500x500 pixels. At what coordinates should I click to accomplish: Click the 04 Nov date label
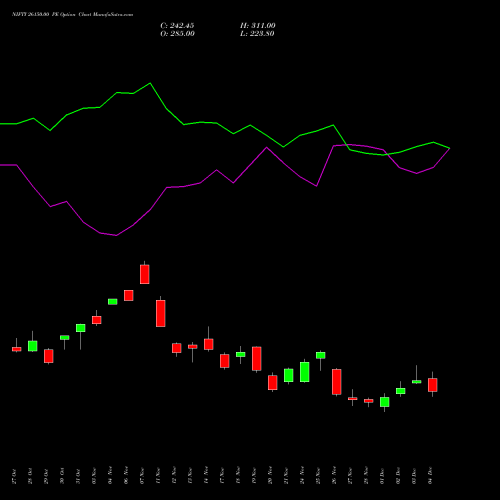pyautogui.click(x=110, y=476)
